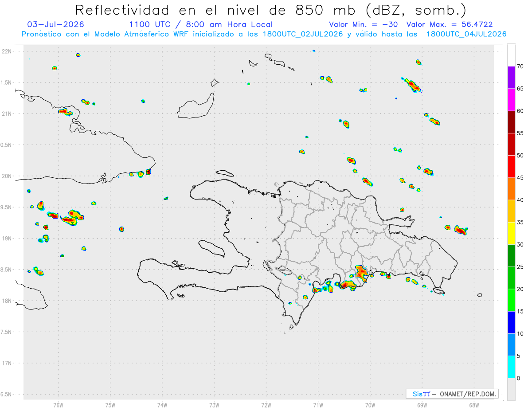532x411 pixels.
Task: Click the '22N' latitude label
Action: (x=7, y=51)
